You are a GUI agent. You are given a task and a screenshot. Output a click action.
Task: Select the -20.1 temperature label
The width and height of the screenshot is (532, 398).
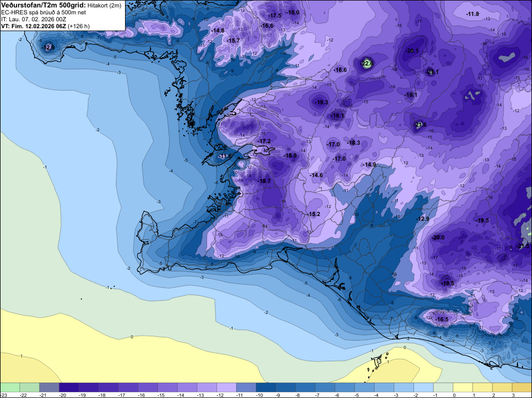pyautogui.click(x=412, y=51)
